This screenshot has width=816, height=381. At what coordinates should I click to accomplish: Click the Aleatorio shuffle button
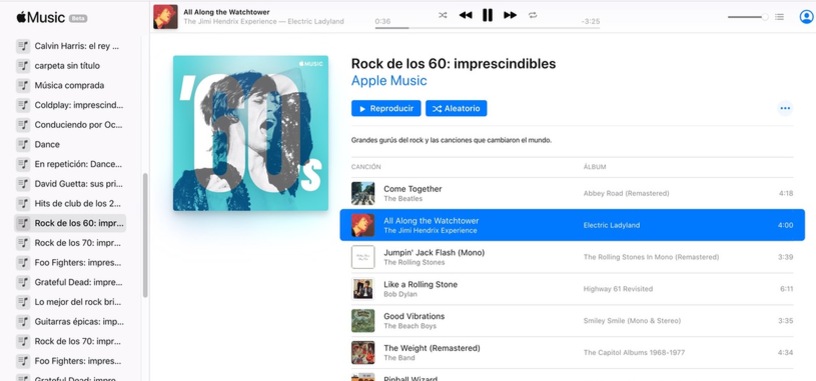pos(456,108)
